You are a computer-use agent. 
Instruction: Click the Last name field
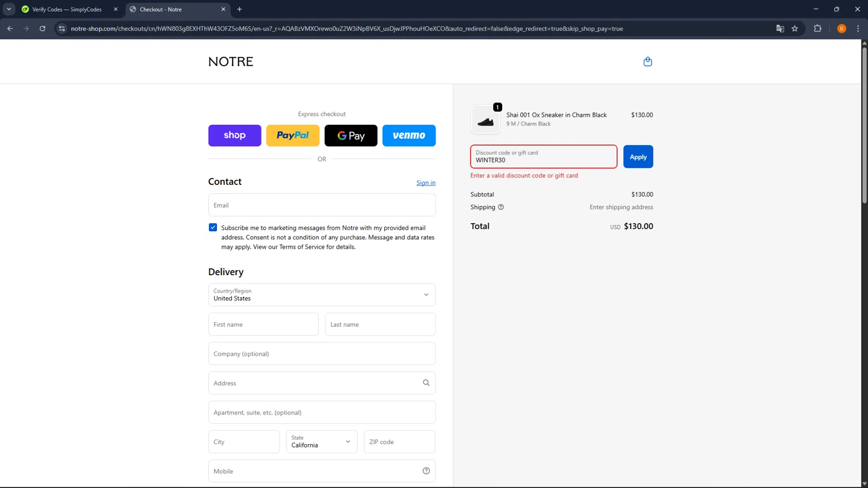point(380,324)
